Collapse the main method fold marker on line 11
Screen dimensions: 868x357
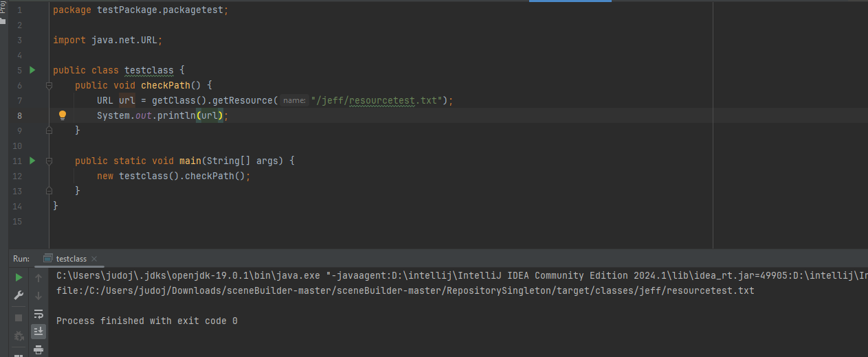click(x=49, y=161)
